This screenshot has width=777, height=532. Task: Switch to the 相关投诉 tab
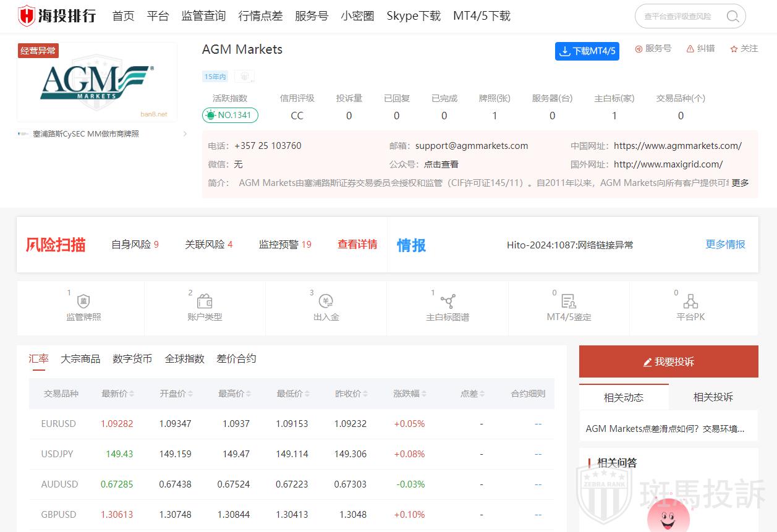tap(713, 397)
